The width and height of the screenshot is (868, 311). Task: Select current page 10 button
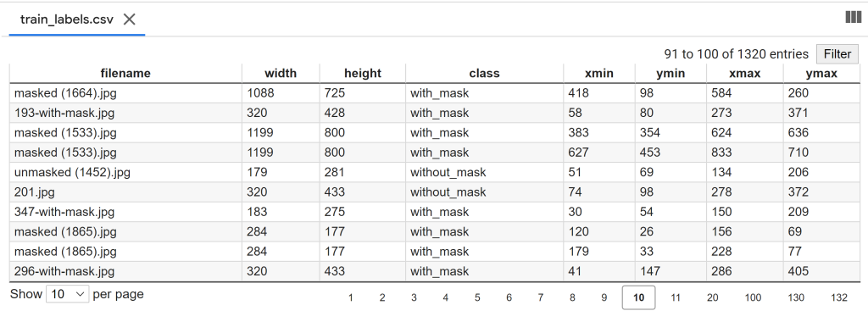pos(639,297)
